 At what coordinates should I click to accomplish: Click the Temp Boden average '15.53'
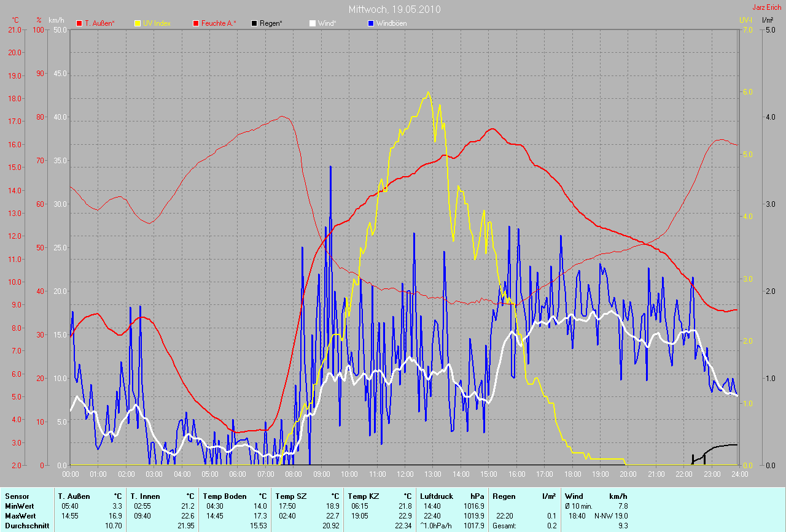coord(259,525)
